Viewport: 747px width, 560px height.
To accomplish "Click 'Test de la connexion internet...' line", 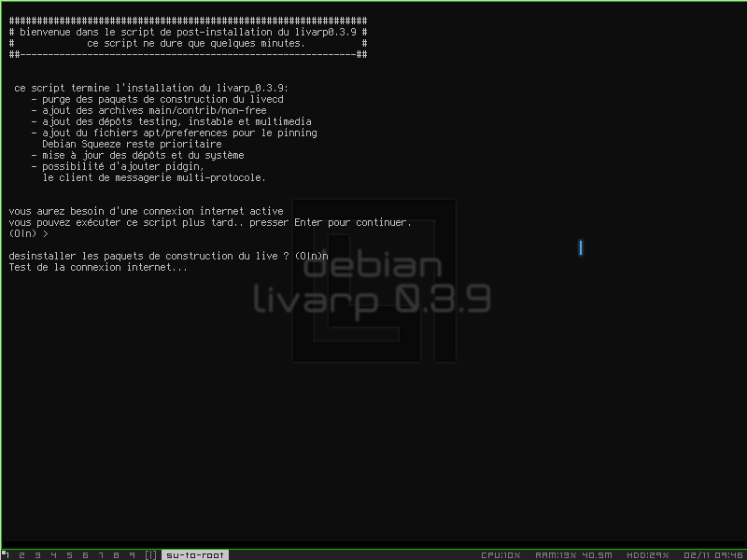I will click(98, 267).
